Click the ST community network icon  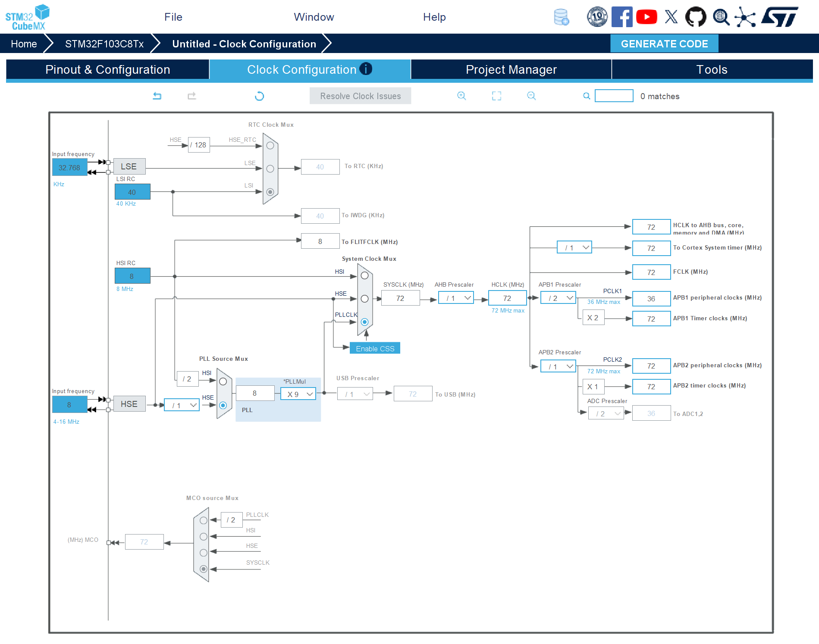point(745,17)
